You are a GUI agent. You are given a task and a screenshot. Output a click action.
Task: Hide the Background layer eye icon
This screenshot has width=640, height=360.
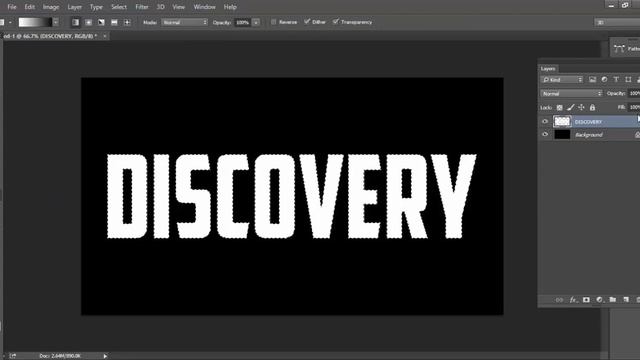coord(545,134)
